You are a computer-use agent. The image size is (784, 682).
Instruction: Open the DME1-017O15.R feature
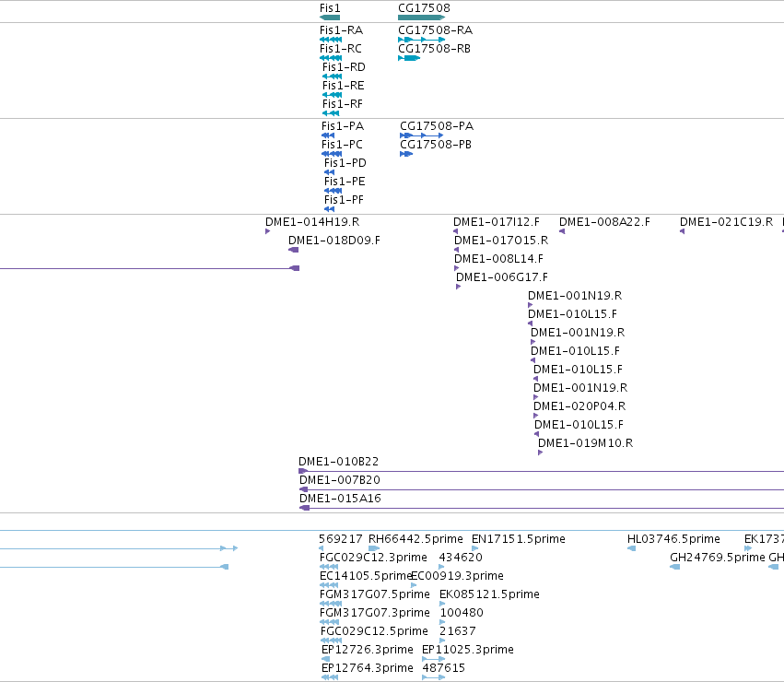pyautogui.click(x=457, y=250)
